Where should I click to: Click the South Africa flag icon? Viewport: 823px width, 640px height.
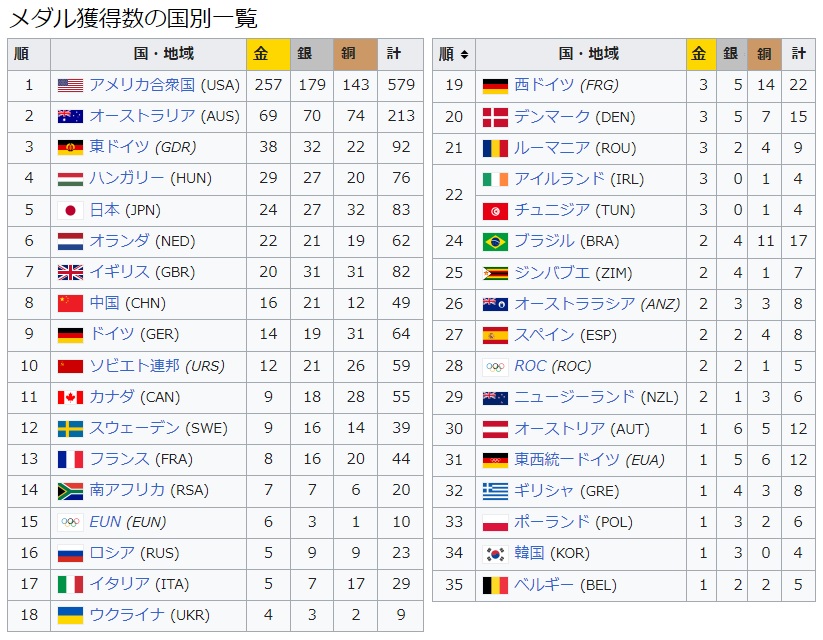[70, 490]
